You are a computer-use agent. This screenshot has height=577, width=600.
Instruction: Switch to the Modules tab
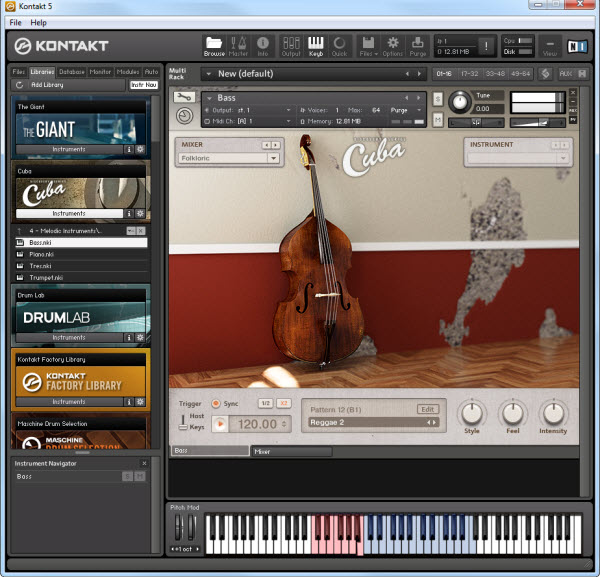tap(128, 72)
